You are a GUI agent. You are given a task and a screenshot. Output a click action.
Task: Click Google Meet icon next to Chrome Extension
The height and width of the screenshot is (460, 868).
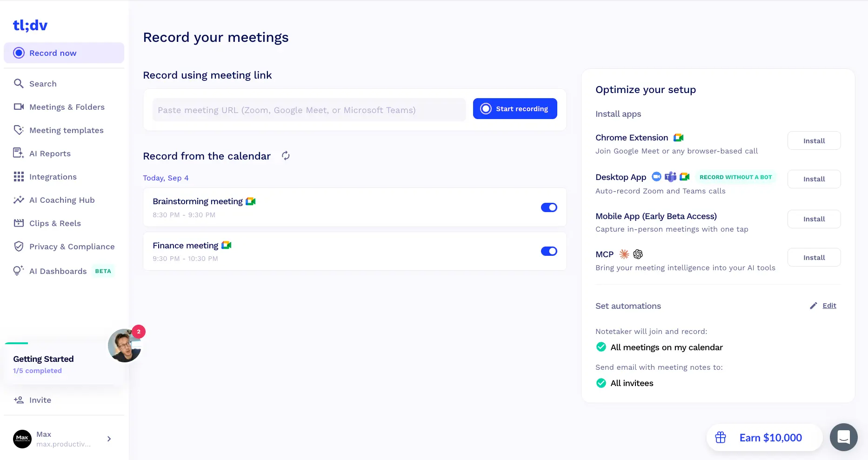[x=679, y=138]
